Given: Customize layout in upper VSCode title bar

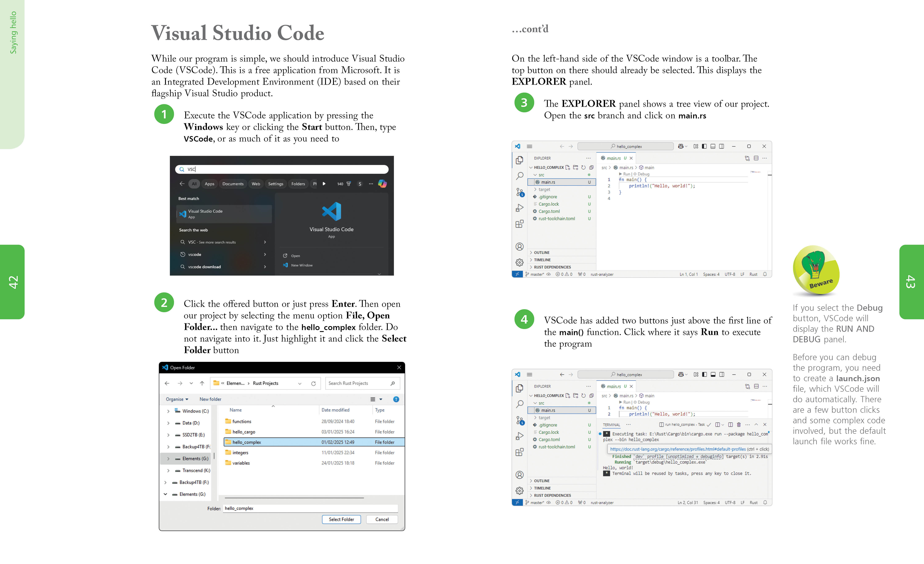Looking at the screenshot, I should click(x=696, y=146).
